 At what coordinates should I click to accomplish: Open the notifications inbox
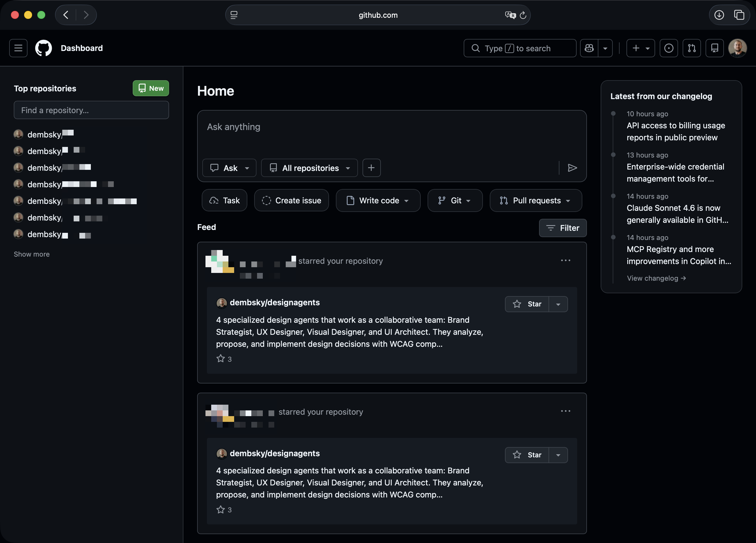(x=715, y=48)
